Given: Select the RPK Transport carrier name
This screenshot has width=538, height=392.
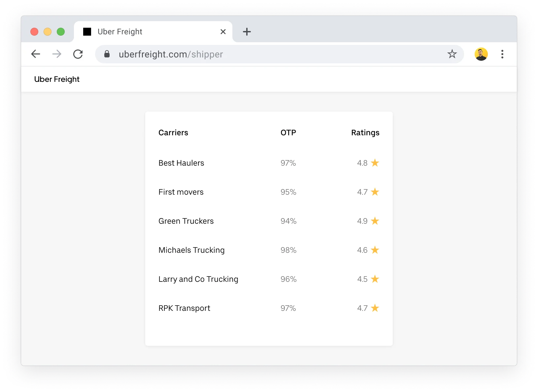Looking at the screenshot, I should (x=184, y=308).
